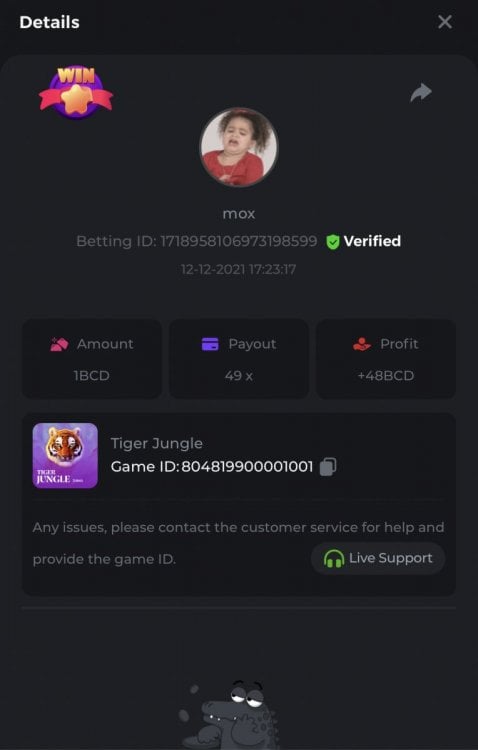Click the Game ID number text
478x750 pixels.
tap(247, 466)
